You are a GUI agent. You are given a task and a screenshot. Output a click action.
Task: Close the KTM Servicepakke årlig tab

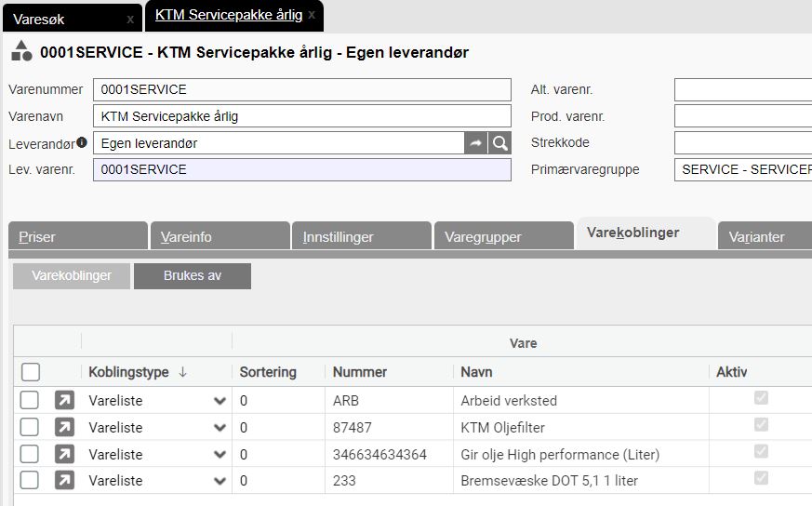(x=312, y=15)
